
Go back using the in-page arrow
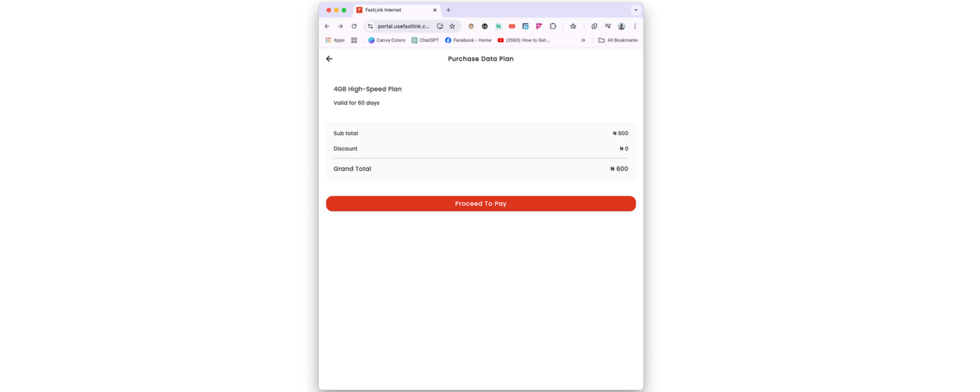coord(329,59)
